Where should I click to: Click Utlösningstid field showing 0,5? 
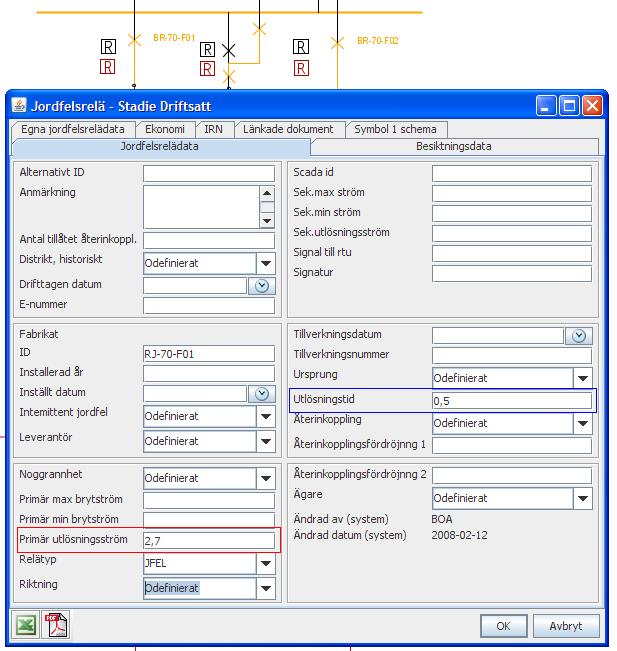pyautogui.click(x=512, y=401)
